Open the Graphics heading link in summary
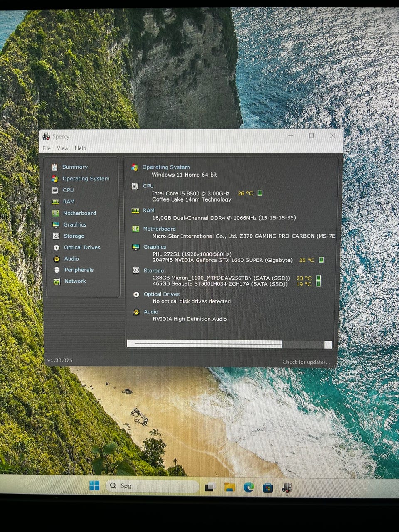 pos(155,247)
